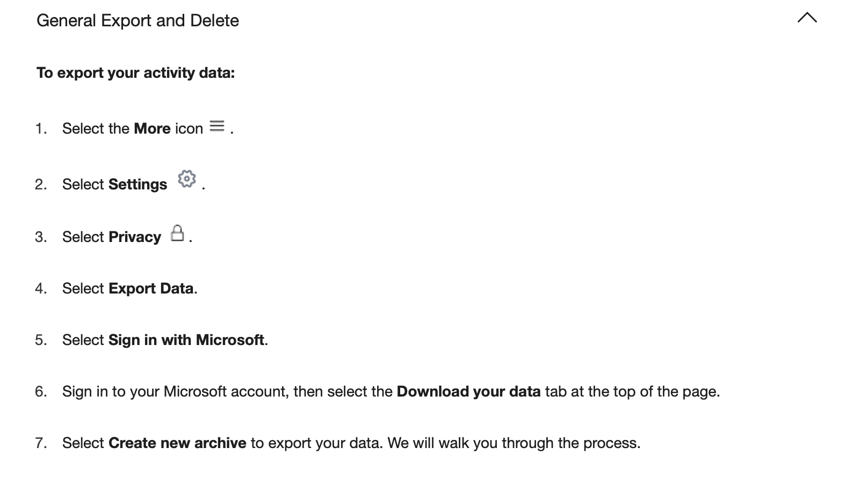Click step number 7 in the list
This screenshot has height=484, width=868.
pyautogui.click(x=41, y=443)
